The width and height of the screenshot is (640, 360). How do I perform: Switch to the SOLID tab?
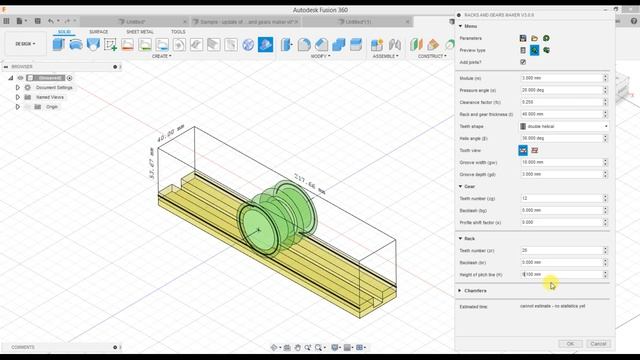(64, 32)
